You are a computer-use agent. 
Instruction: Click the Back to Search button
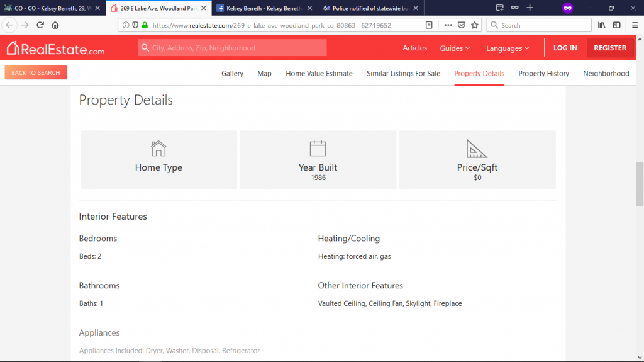[36, 73]
